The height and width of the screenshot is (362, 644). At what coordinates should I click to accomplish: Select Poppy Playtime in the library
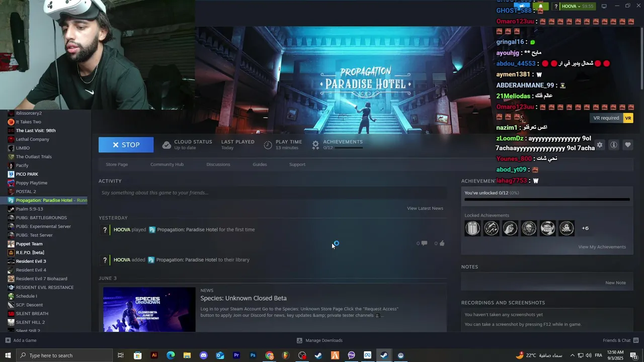coord(31,183)
